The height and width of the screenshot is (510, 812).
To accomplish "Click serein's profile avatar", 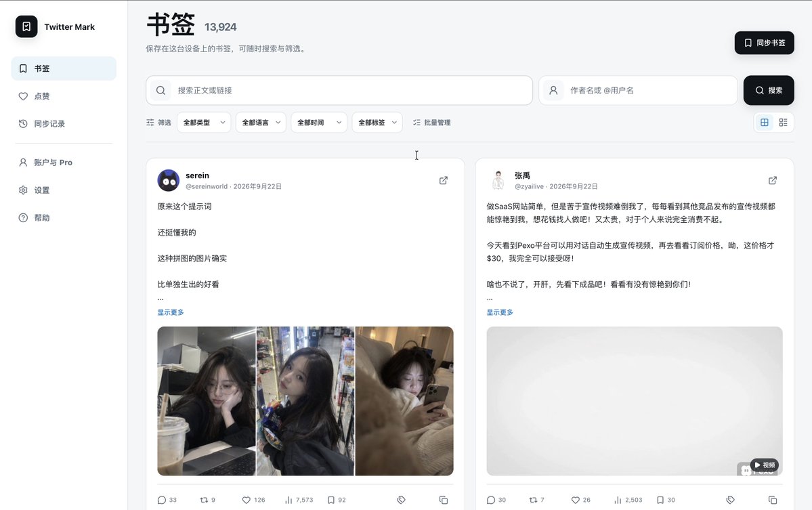I will click(169, 180).
